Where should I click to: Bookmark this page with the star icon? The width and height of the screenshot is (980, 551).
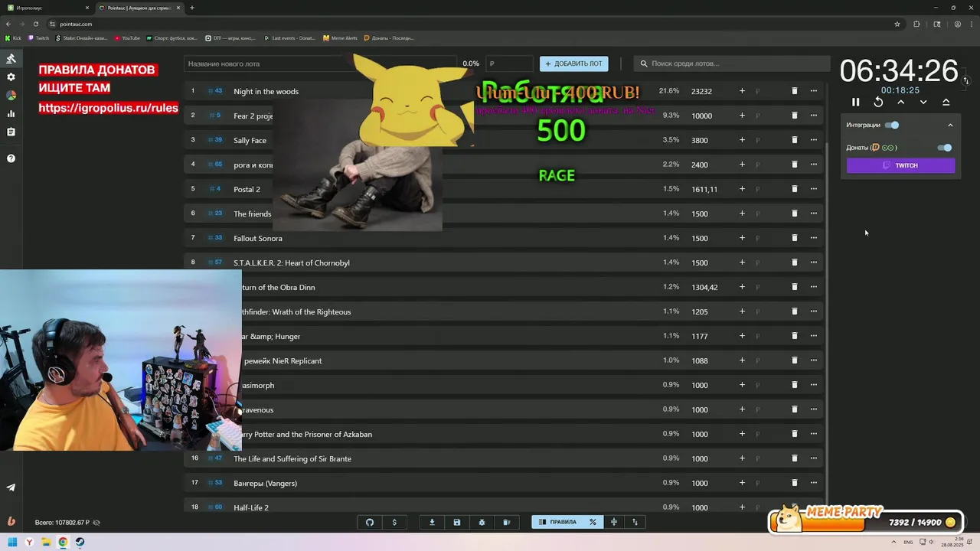point(897,24)
